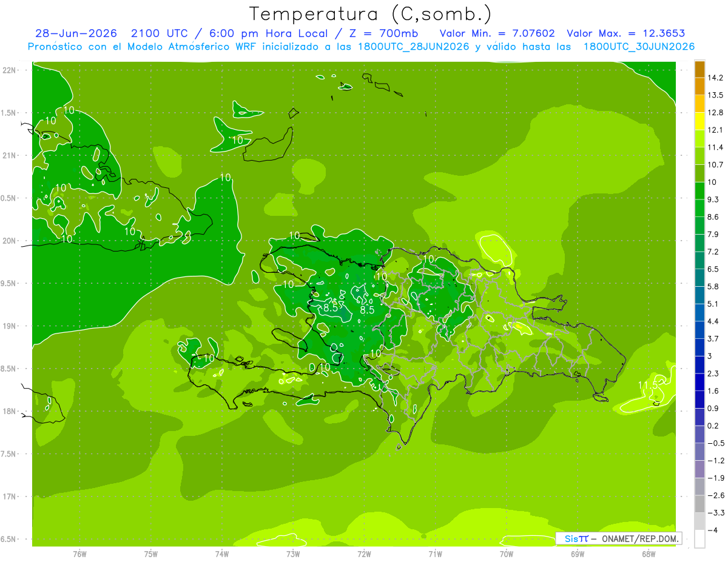Click the '10.7' color scale value
This screenshot has height=562, width=728.
click(x=716, y=164)
